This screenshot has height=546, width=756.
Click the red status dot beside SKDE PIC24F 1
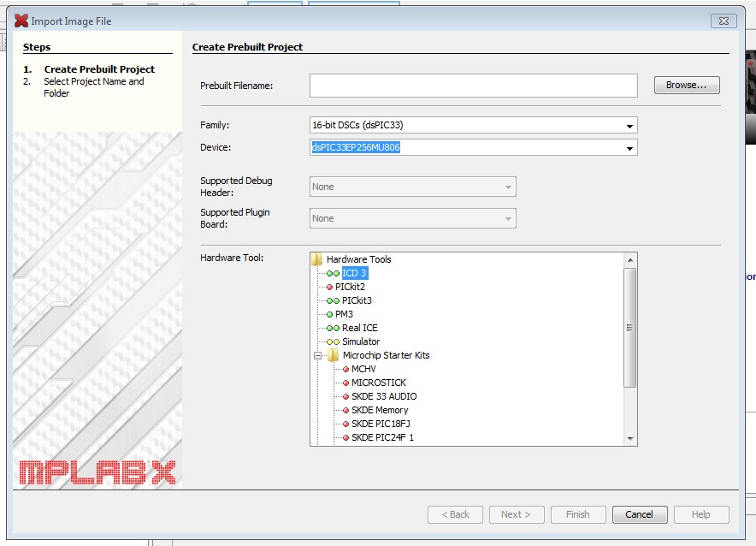(x=346, y=438)
